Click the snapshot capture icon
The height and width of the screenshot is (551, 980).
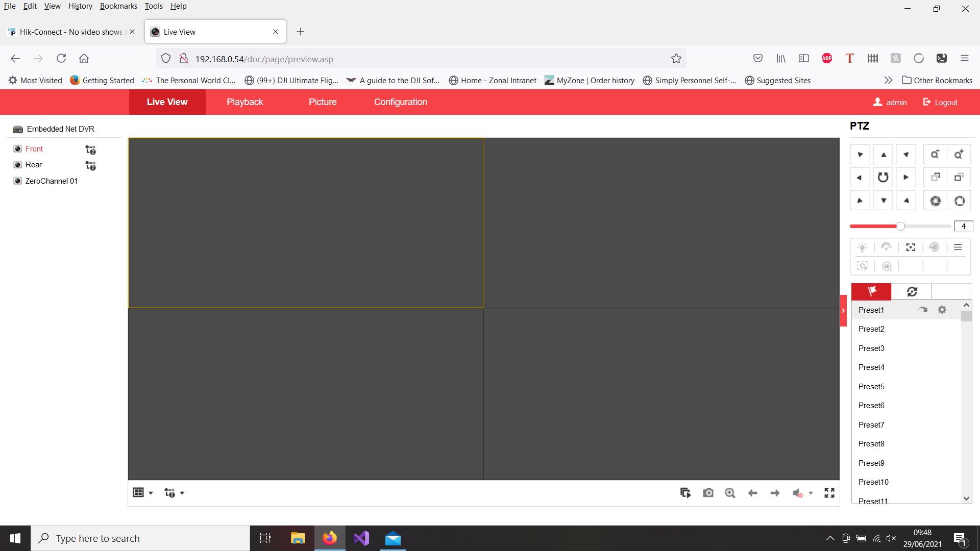[x=707, y=492]
